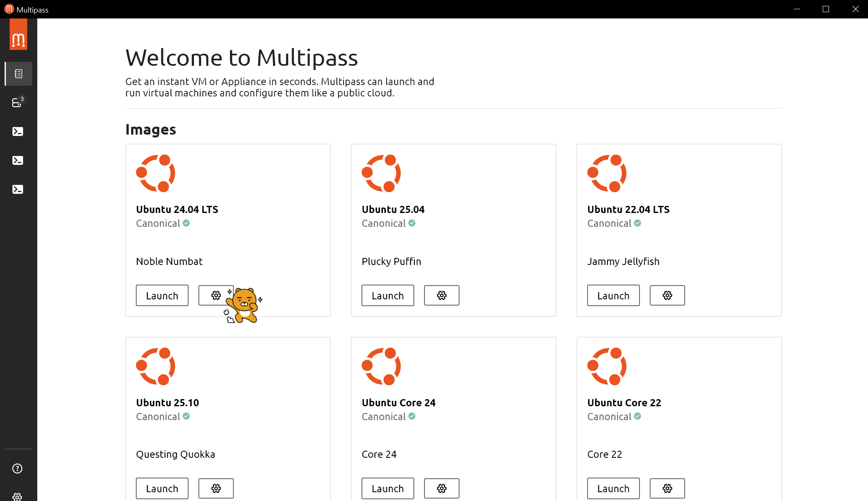Launch the Ubuntu Core 24 image
This screenshot has width=868, height=501.
[x=387, y=488]
